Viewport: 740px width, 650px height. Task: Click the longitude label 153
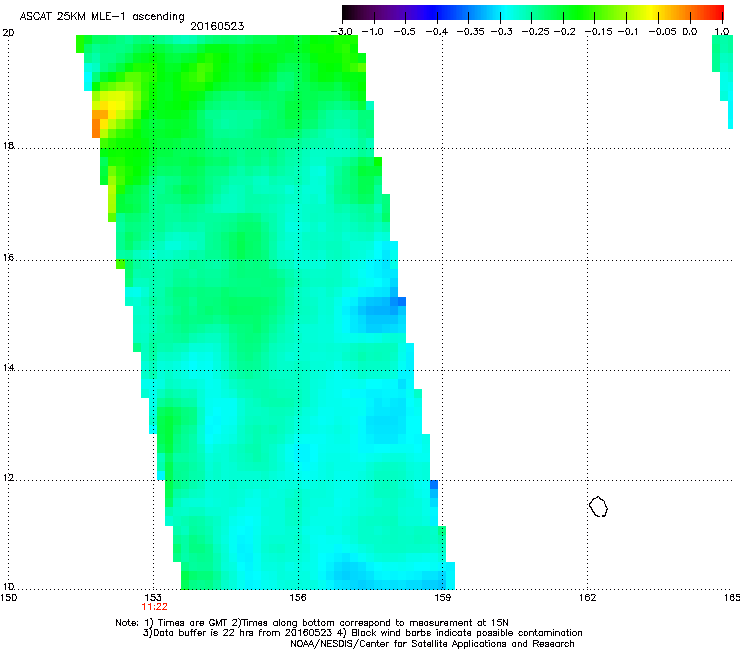(153, 598)
